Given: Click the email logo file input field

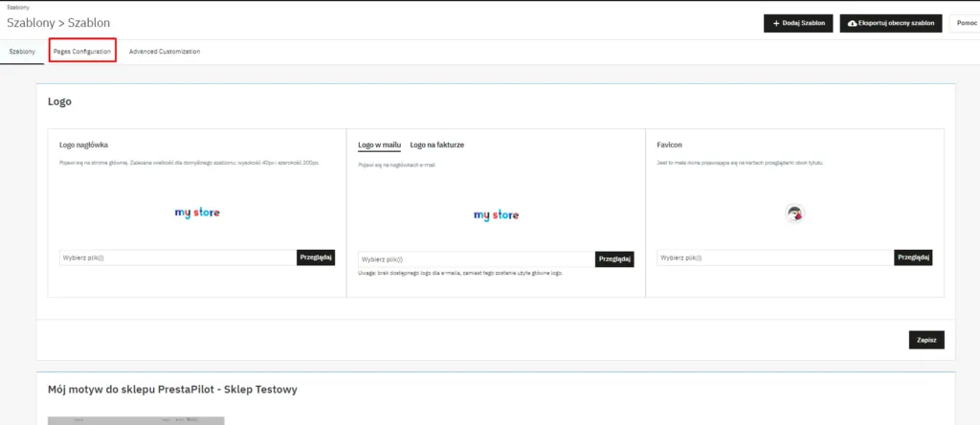Looking at the screenshot, I should 477,259.
